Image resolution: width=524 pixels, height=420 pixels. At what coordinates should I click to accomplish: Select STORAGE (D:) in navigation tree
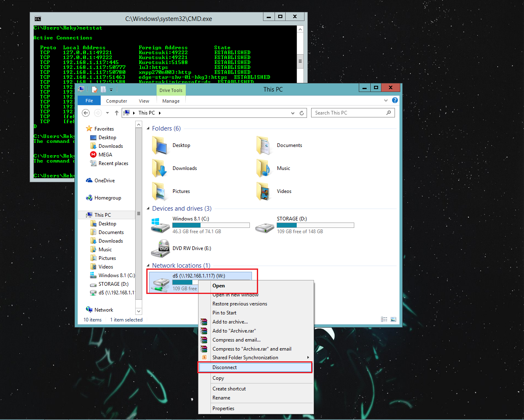pyautogui.click(x=113, y=284)
